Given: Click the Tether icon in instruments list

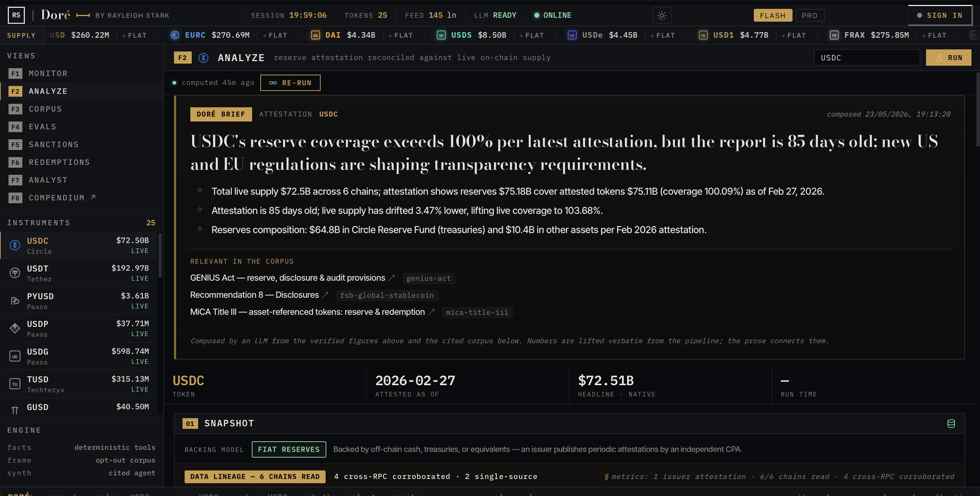Looking at the screenshot, I should [15, 273].
